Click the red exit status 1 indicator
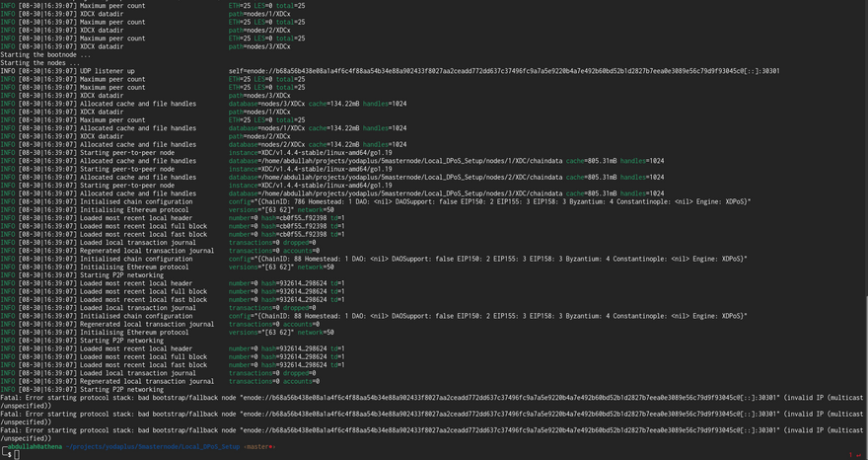This screenshot has width=868, height=460. click(x=850, y=455)
